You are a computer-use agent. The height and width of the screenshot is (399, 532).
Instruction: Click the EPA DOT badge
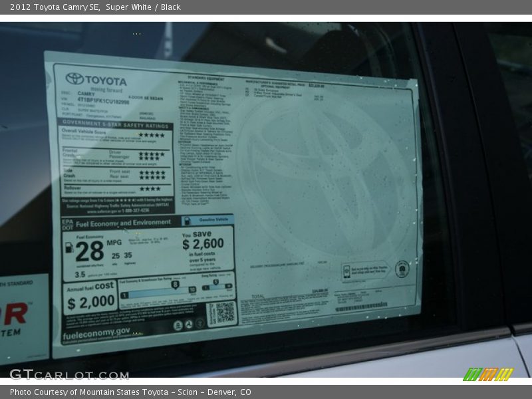pos(67,223)
